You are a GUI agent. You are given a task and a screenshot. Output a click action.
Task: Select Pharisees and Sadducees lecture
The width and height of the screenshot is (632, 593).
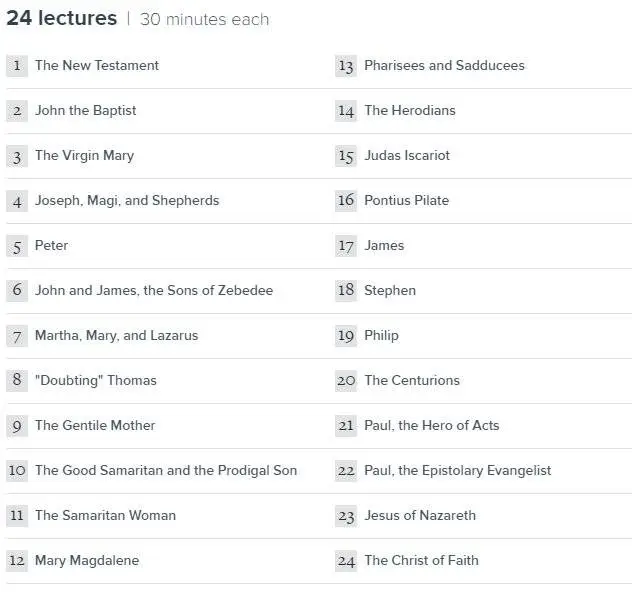pyautogui.click(x=444, y=66)
